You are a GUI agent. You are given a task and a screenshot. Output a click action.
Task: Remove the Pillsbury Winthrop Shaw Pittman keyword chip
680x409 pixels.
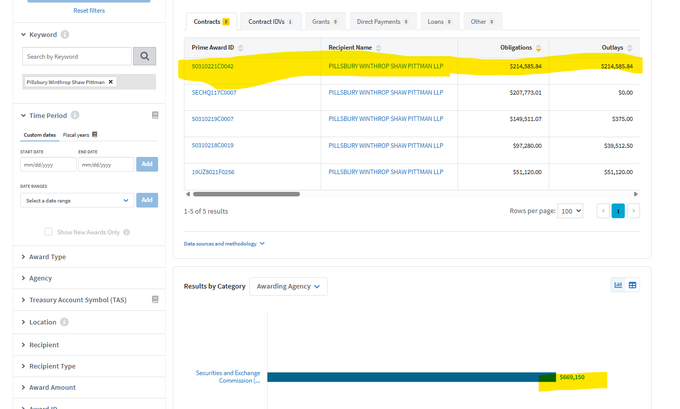click(111, 82)
